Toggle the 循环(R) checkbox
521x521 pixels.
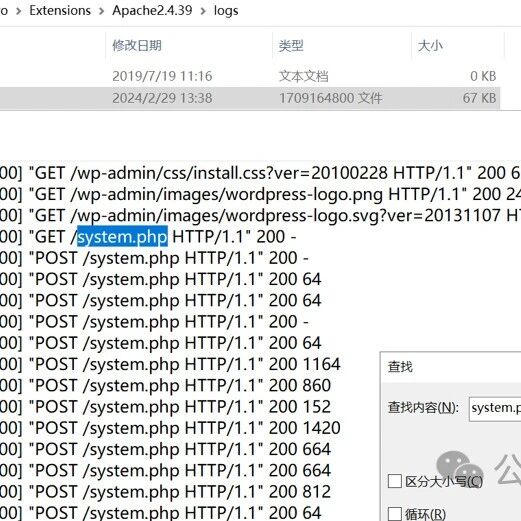[x=395, y=514]
